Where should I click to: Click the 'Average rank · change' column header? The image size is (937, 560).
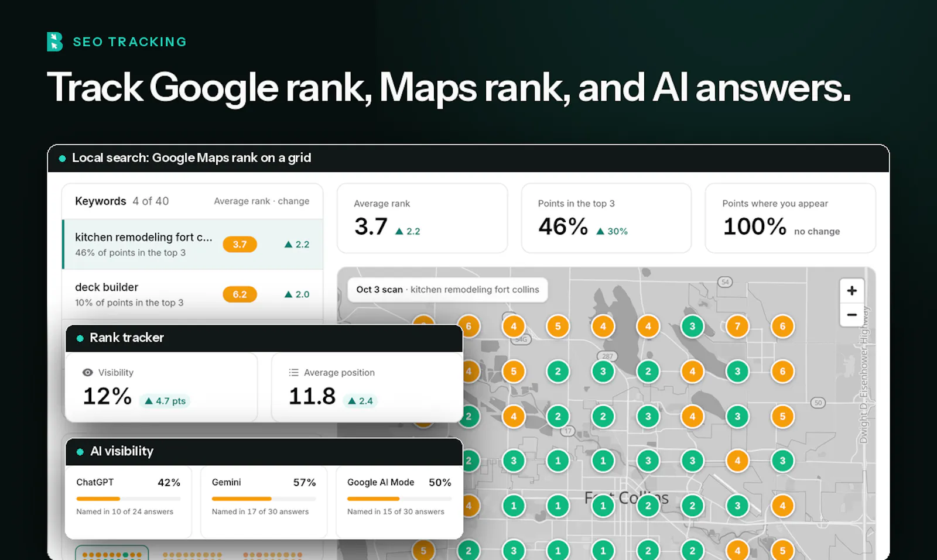[x=262, y=201]
